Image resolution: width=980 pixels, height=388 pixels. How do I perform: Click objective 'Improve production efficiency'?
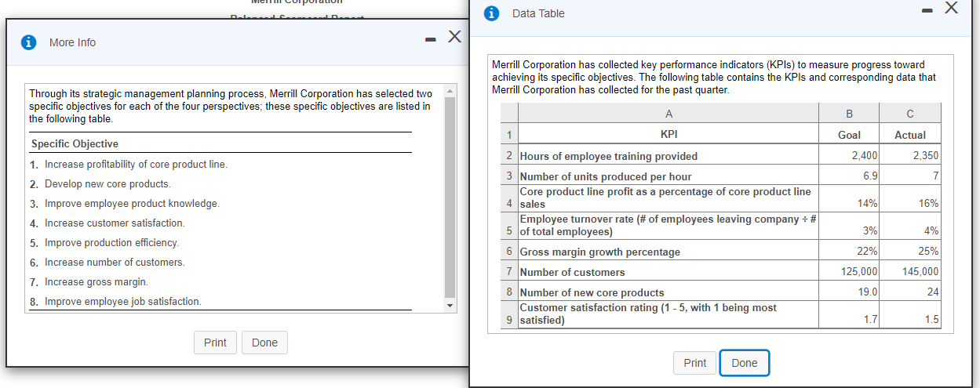(x=111, y=243)
